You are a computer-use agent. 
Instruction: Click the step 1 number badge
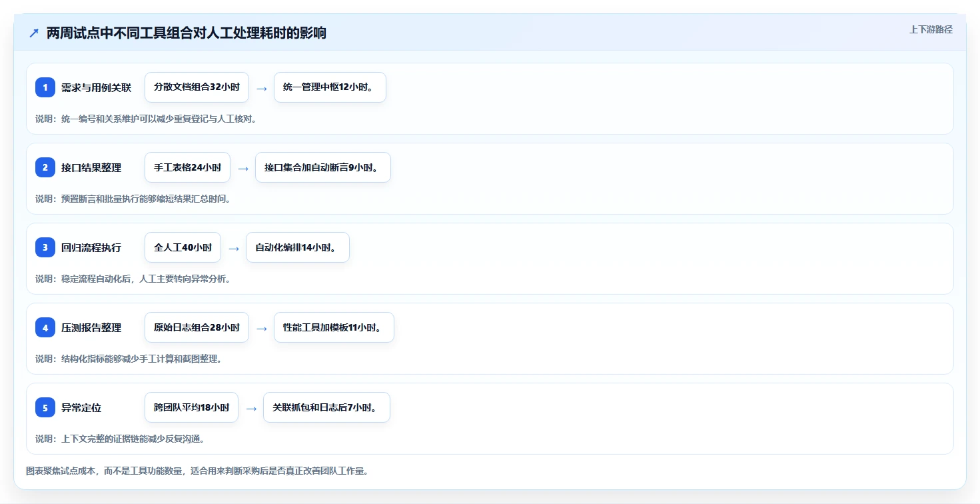click(x=45, y=87)
